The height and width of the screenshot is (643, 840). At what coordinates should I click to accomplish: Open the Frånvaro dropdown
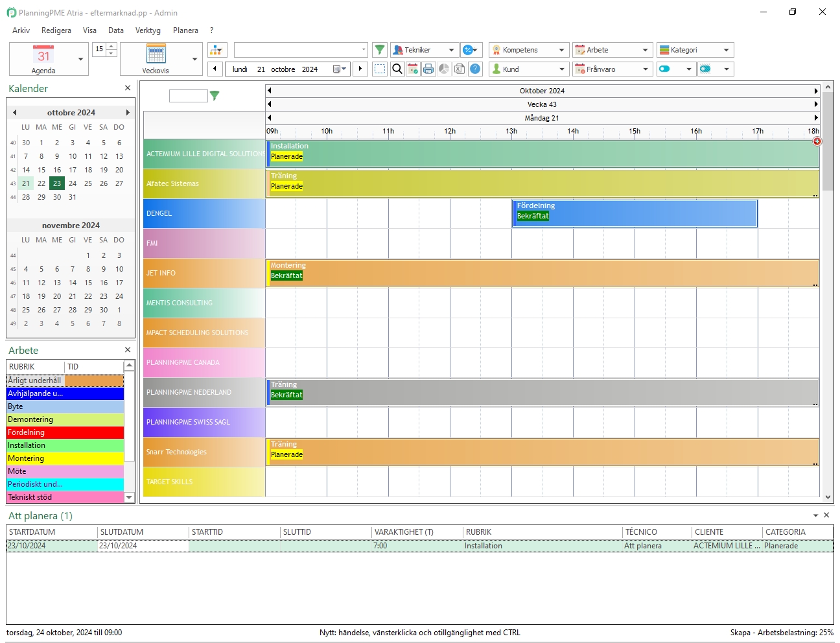(612, 69)
